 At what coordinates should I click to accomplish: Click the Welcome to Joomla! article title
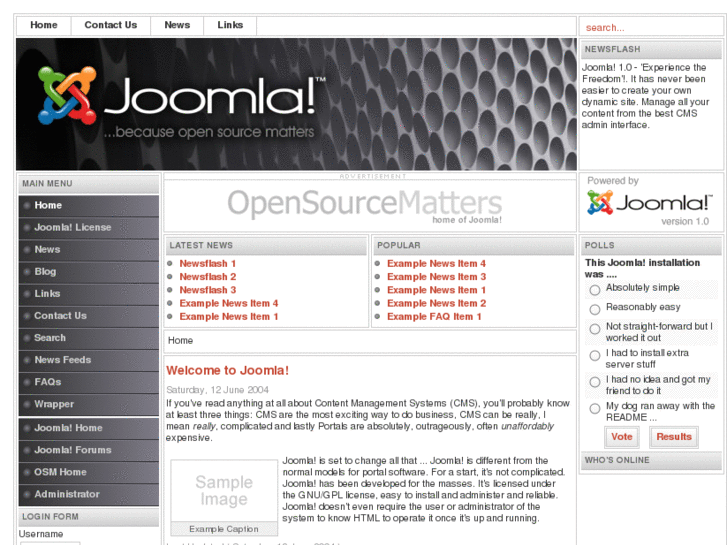click(227, 371)
